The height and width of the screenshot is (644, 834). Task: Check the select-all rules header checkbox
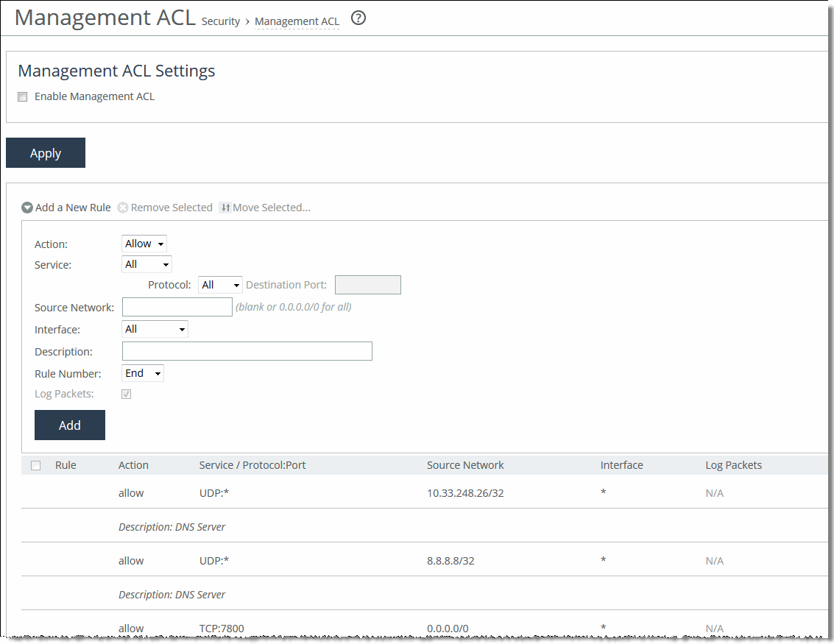(35, 465)
